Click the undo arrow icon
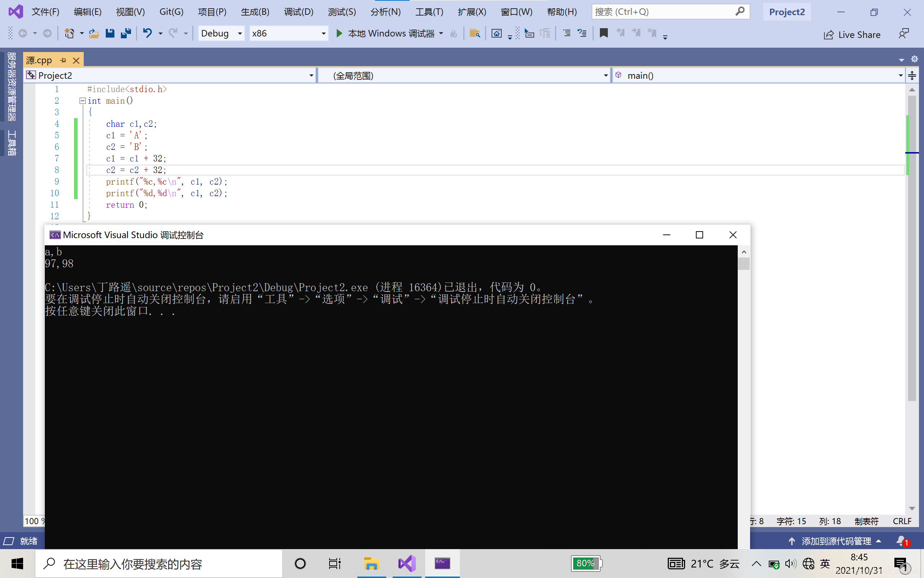This screenshot has width=924, height=578. (147, 33)
